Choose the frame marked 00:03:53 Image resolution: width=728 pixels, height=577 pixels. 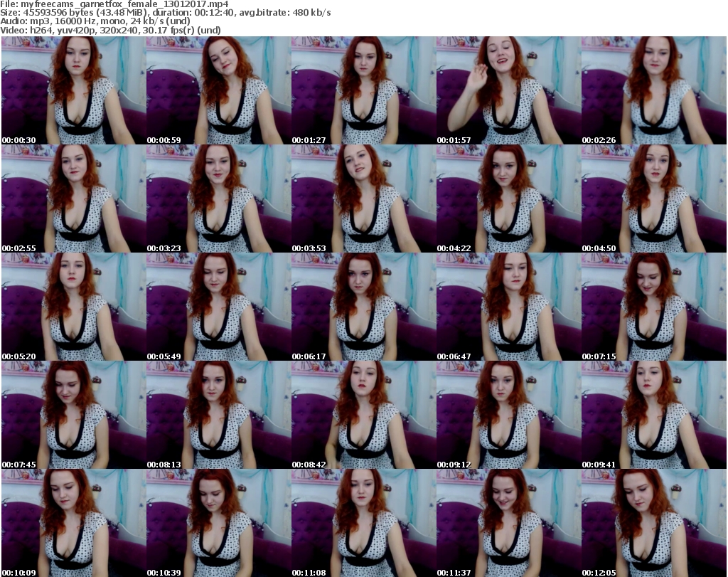(363, 198)
